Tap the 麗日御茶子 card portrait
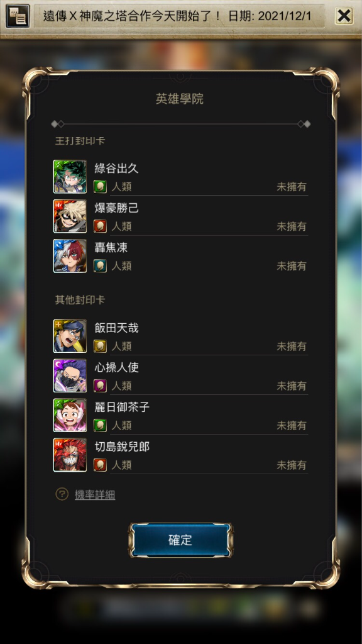This screenshot has width=362, height=644. coord(70,415)
